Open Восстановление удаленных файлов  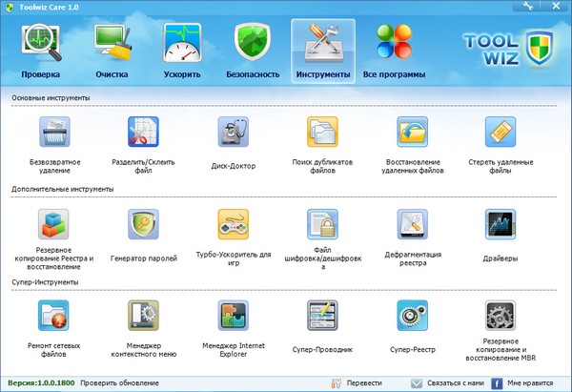411,134
